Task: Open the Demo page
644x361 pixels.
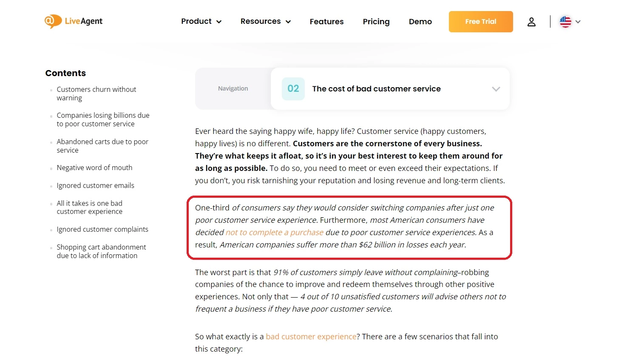Action: point(420,22)
